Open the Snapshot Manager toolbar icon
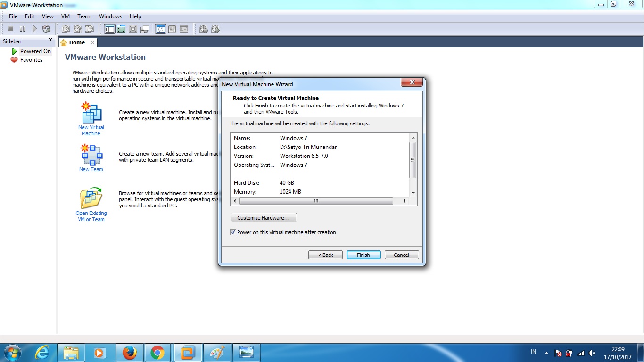 [x=90, y=29]
